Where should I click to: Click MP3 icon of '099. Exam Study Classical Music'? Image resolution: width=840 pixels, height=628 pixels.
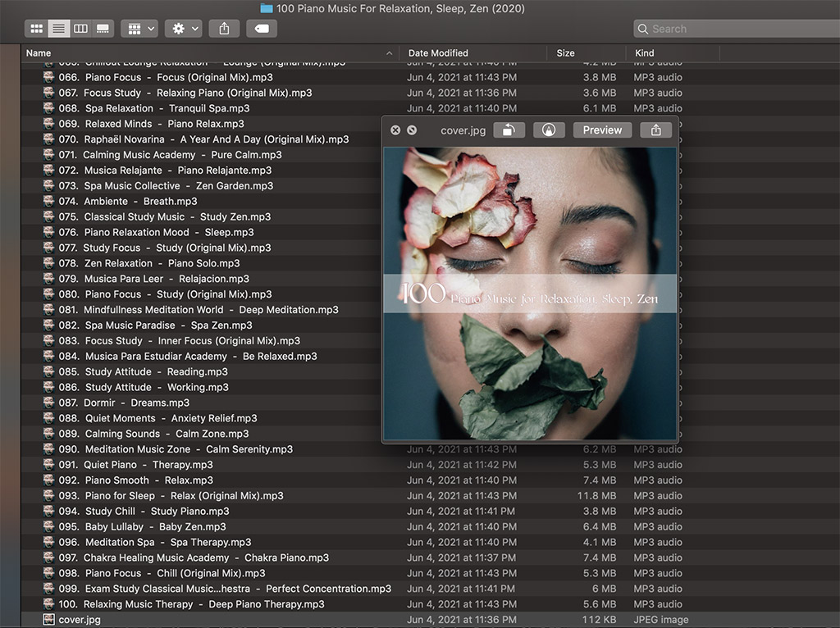48,589
